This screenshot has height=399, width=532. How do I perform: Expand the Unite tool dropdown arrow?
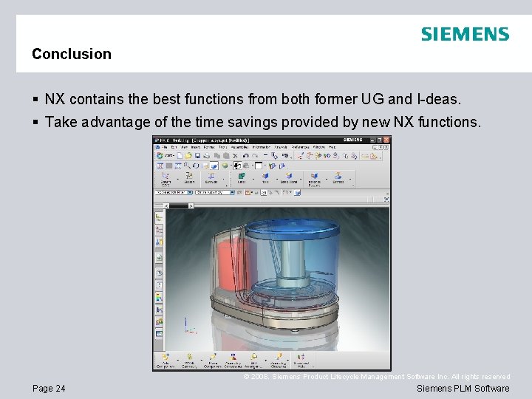tap(253, 179)
